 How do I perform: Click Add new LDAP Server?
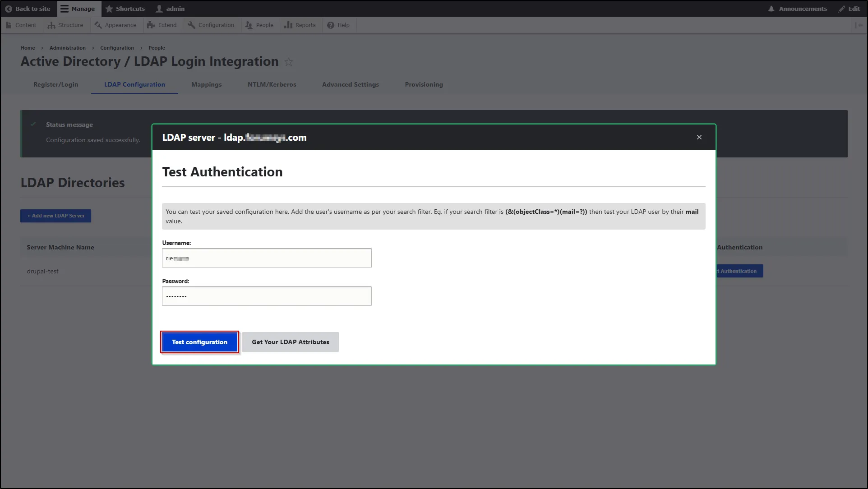click(55, 216)
